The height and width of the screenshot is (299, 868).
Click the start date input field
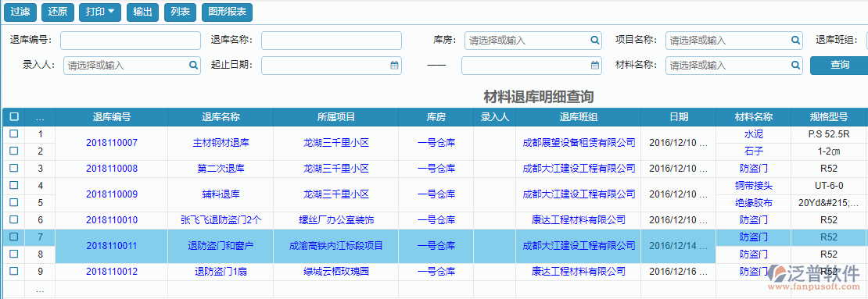pyautogui.click(x=332, y=66)
